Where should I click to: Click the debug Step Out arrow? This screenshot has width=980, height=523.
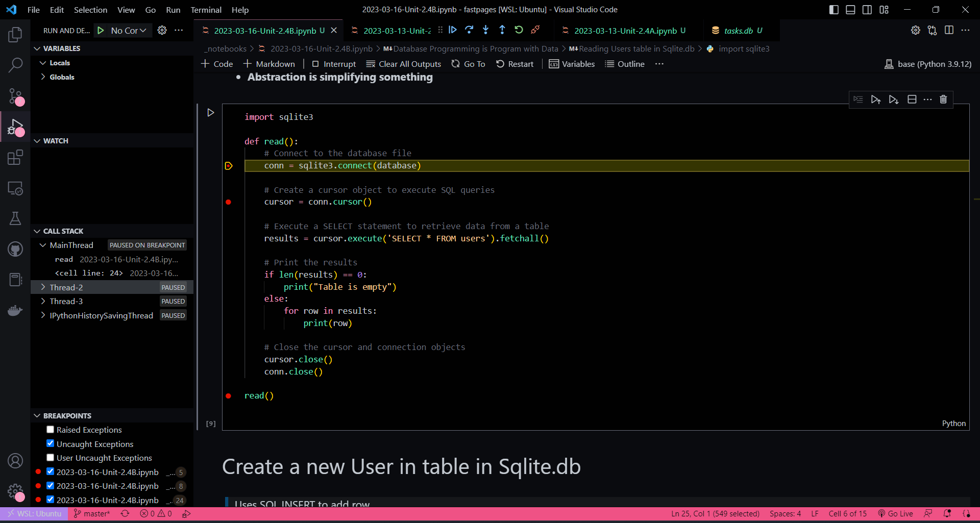tap(502, 30)
